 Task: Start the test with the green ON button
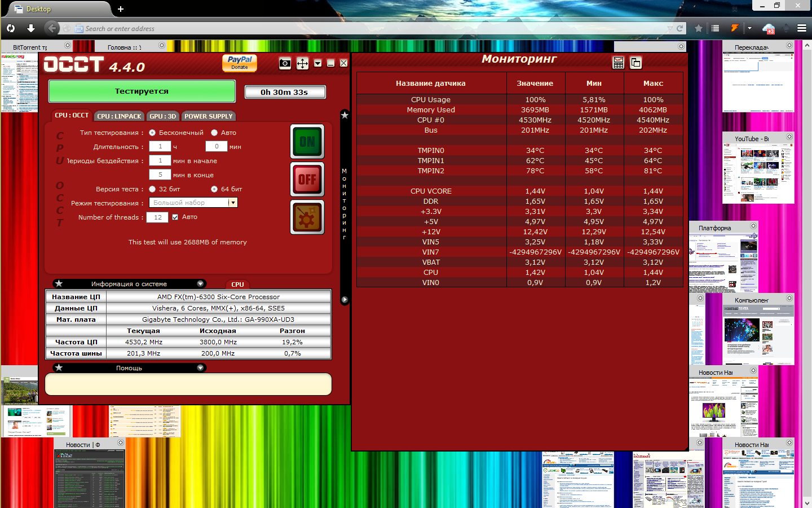pos(307,141)
